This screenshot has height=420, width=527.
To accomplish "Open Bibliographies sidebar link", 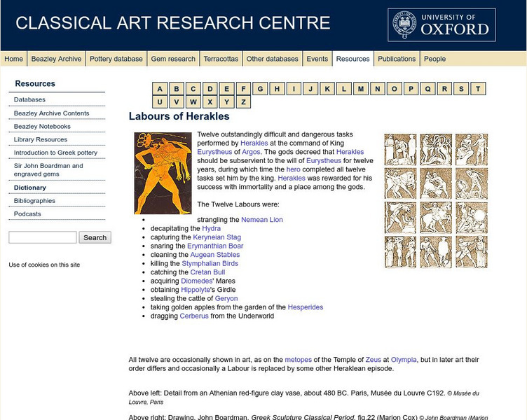I will click(34, 201).
